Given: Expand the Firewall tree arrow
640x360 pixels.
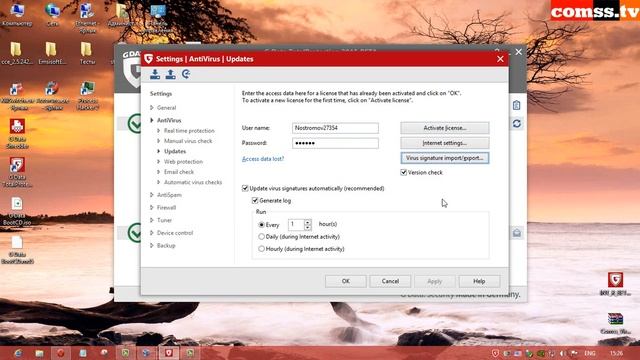Looking at the screenshot, I should coord(152,208).
